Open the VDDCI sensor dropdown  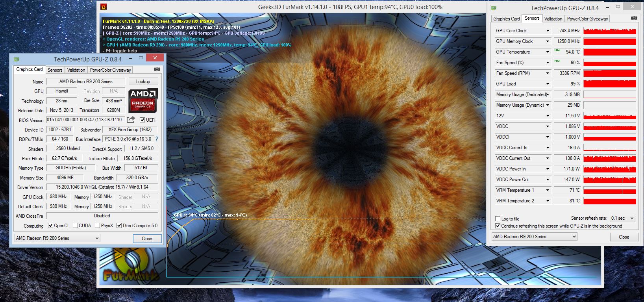tap(547, 137)
